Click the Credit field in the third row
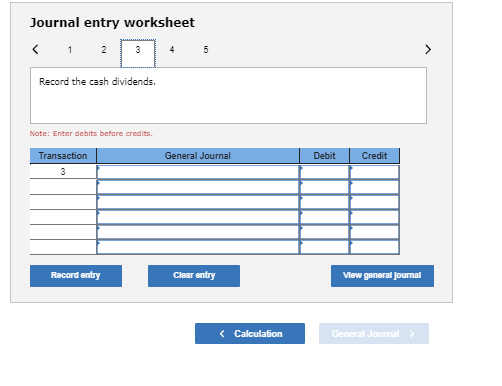The height and width of the screenshot is (386, 502). [x=374, y=202]
